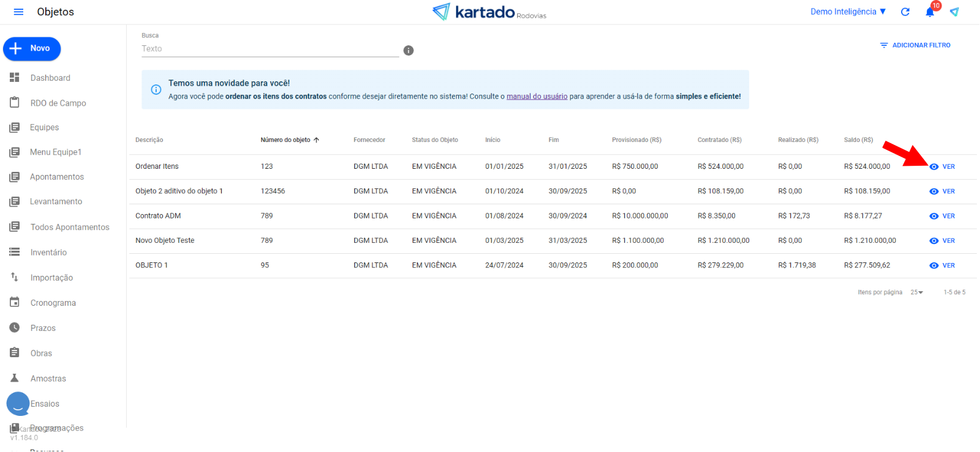This screenshot has height=452, width=980.
Task: Click the eye icon for OBJETO 1
Action: click(934, 265)
